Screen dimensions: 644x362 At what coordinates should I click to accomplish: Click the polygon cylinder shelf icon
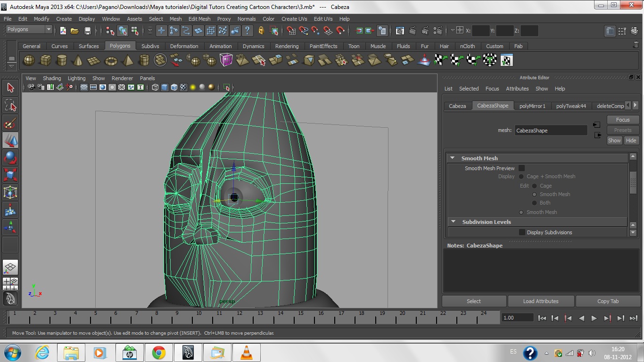[x=61, y=60]
